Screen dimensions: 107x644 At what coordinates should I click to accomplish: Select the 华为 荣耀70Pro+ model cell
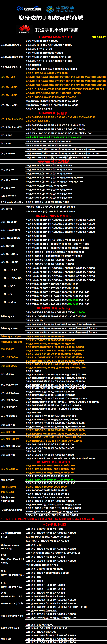tap(13, 393)
